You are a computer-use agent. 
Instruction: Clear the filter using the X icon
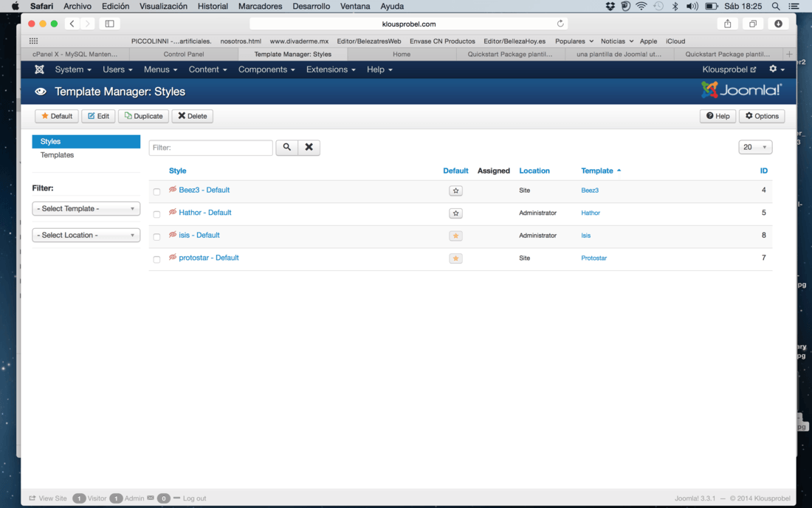coord(309,147)
